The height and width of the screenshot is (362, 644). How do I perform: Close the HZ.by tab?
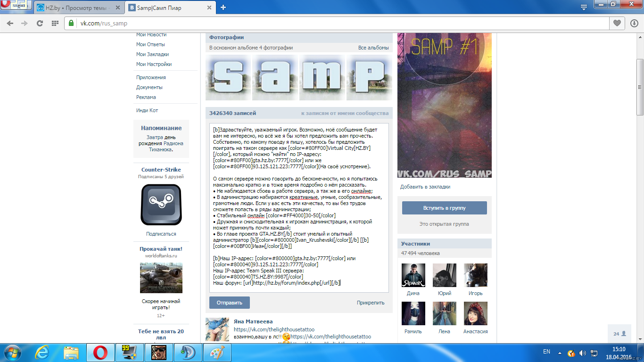point(118,8)
